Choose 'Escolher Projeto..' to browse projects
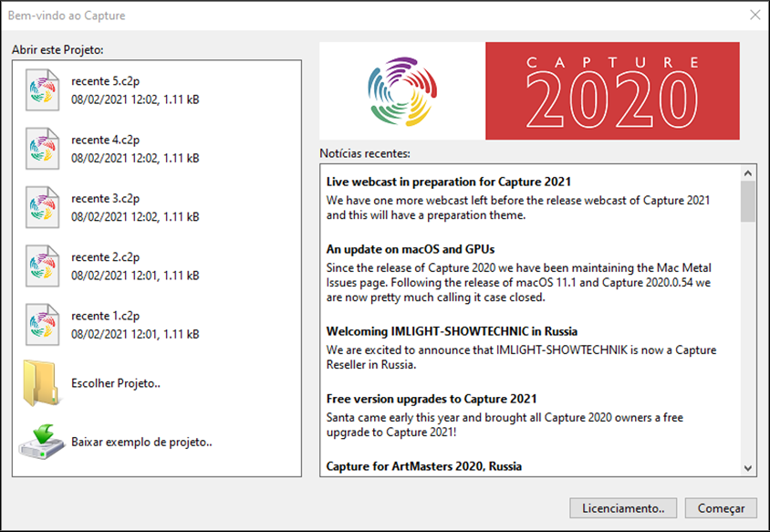The height and width of the screenshot is (532, 770). (116, 383)
